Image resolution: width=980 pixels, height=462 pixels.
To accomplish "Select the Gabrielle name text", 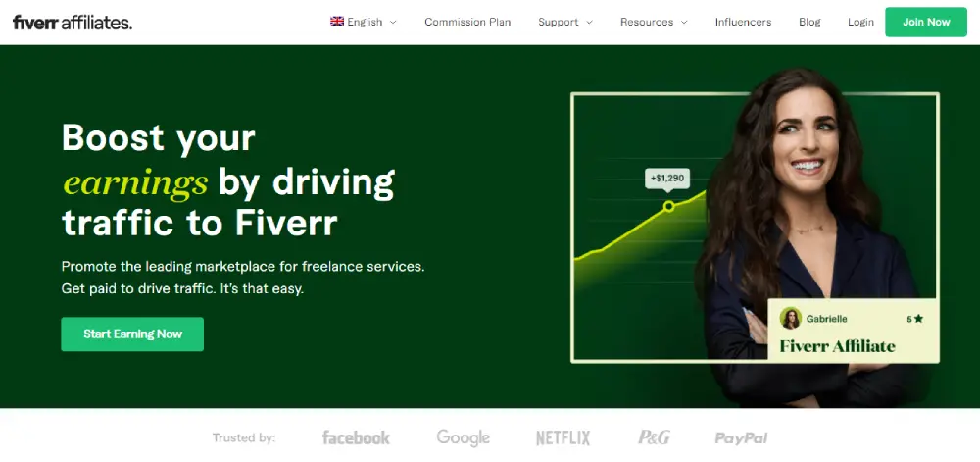I will [x=826, y=319].
